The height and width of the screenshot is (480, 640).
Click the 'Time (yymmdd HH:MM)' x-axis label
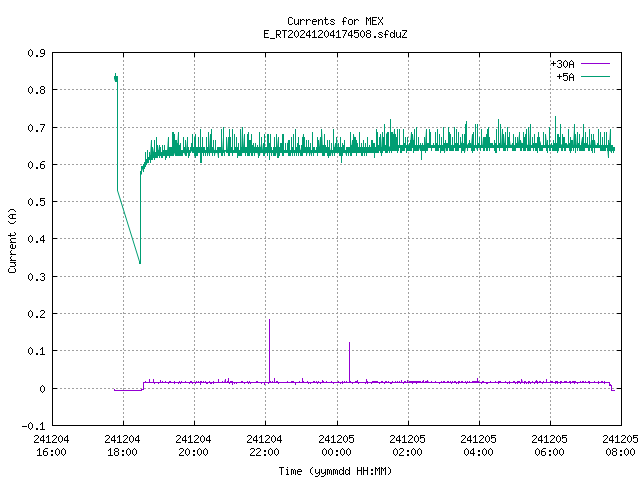335,471
